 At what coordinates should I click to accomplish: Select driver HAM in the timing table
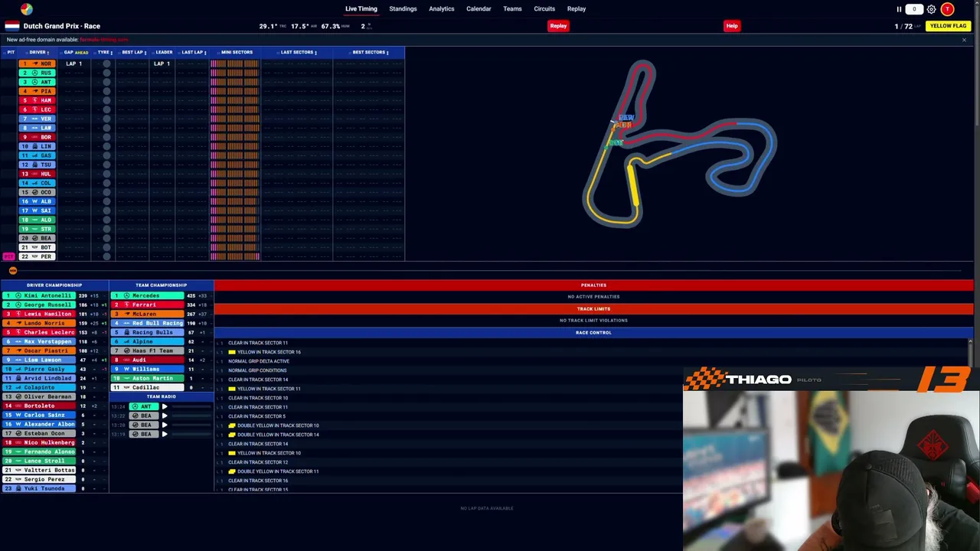point(36,100)
